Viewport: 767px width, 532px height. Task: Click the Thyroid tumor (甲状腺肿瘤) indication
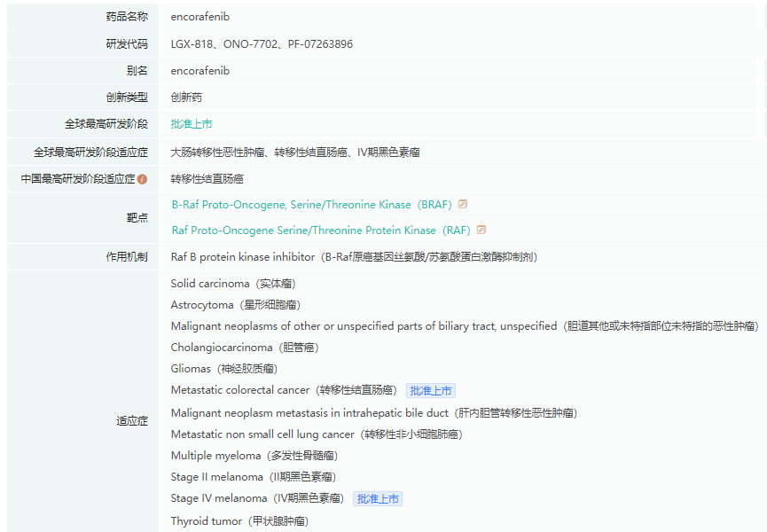(x=239, y=521)
